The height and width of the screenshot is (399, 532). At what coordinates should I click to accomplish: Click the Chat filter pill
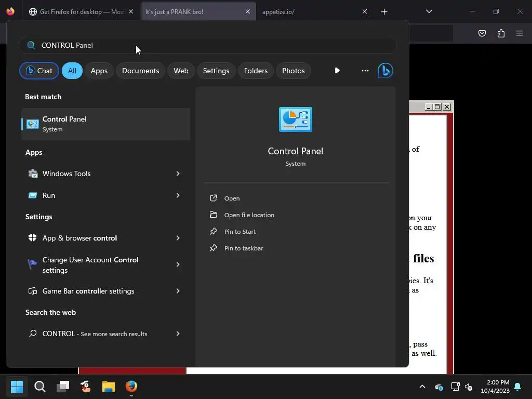coord(39,71)
